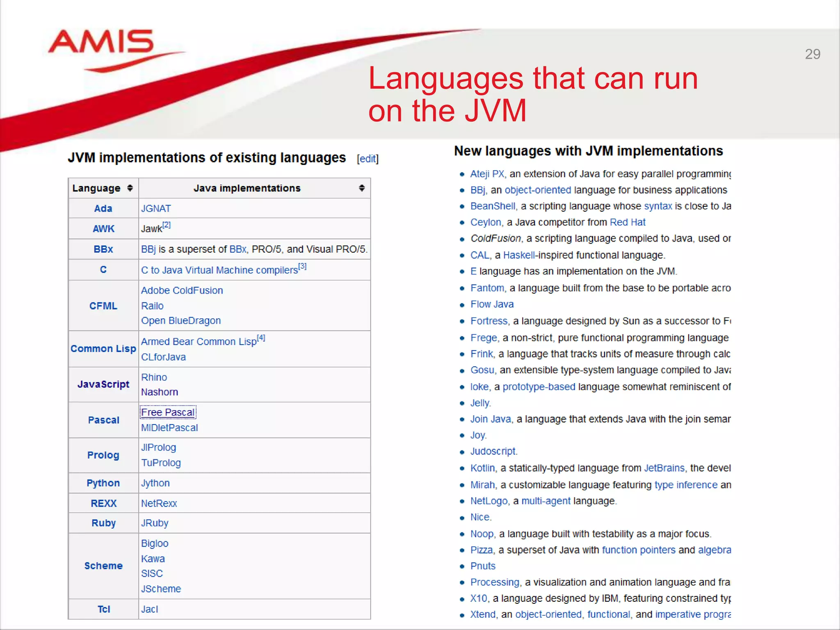Open the Kotlin link
Screen dimensions: 840x630
click(482, 468)
